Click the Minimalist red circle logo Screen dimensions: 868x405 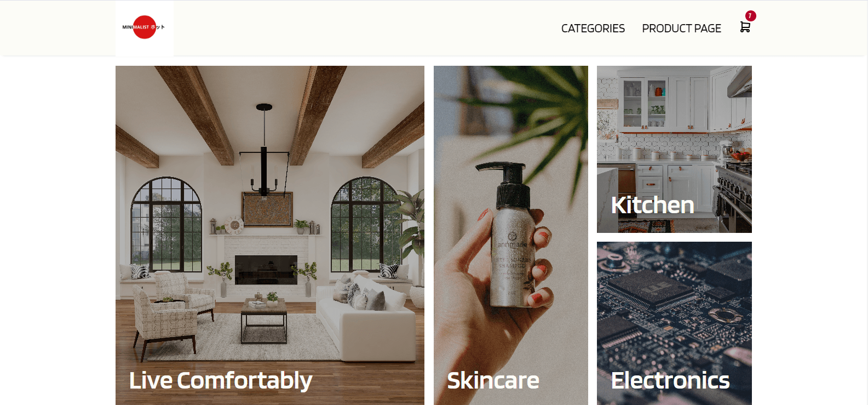tap(145, 27)
